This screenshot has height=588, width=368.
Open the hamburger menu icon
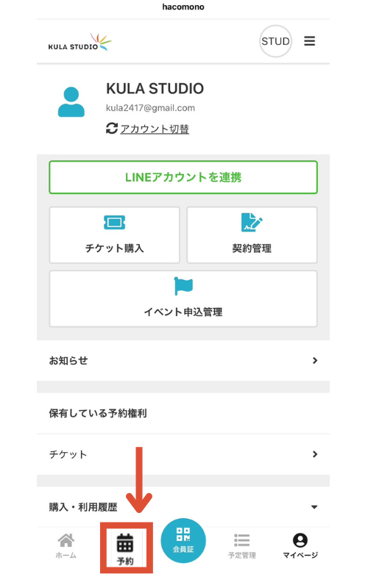(309, 41)
